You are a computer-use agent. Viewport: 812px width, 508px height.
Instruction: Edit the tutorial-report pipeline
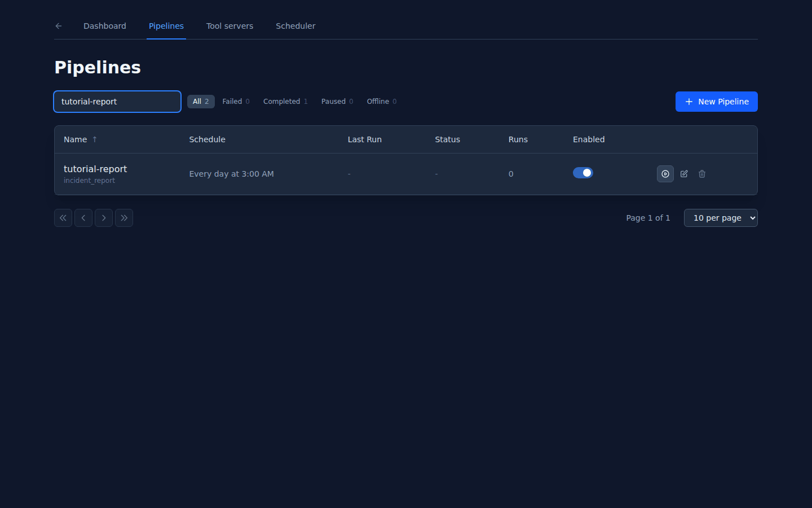pos(684,174)
